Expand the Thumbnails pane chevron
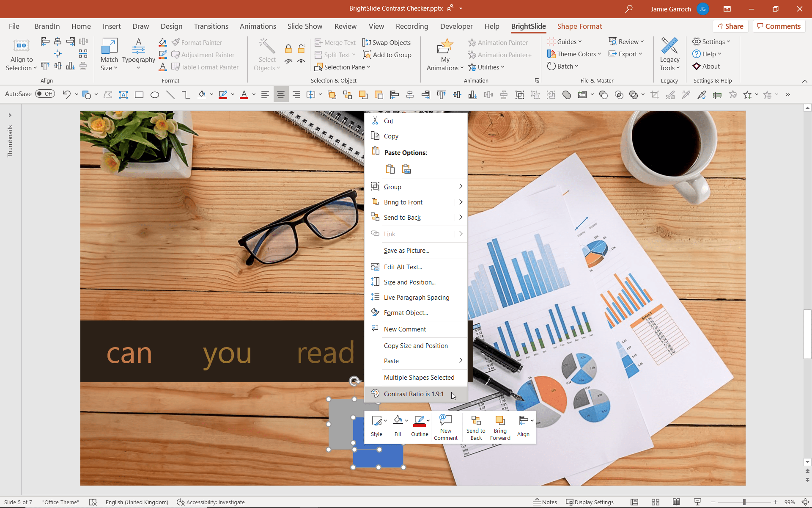Viewport: 812px width, 508px height. point(10,115)
